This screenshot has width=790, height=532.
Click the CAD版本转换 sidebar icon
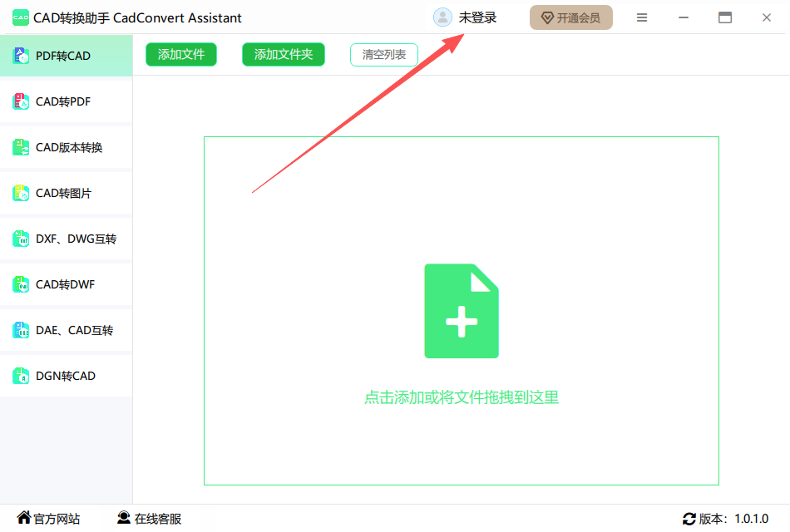[x=21, y=147]
